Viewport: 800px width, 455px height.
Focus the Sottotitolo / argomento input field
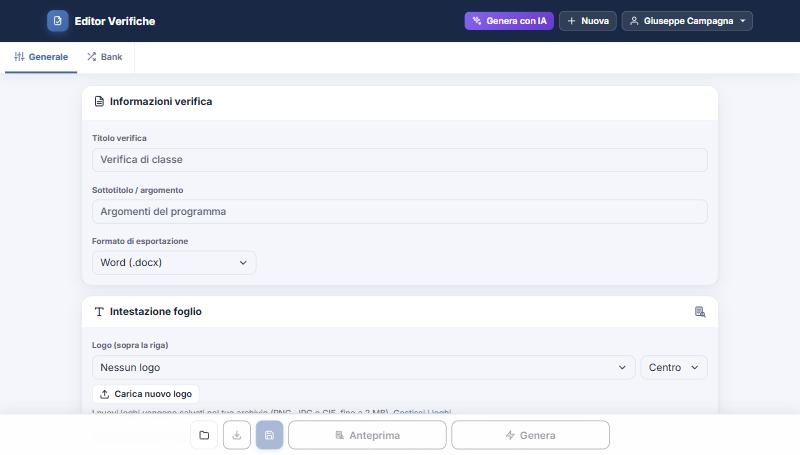399,212
